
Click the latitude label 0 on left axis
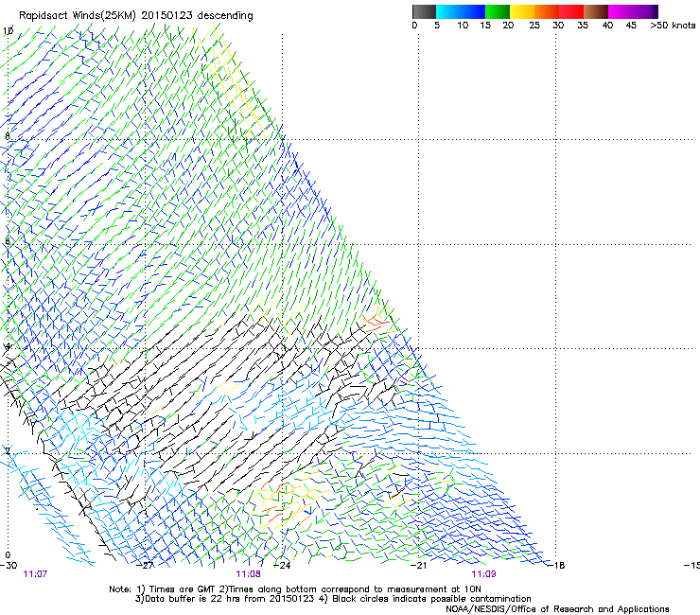[x=8, y=555]
